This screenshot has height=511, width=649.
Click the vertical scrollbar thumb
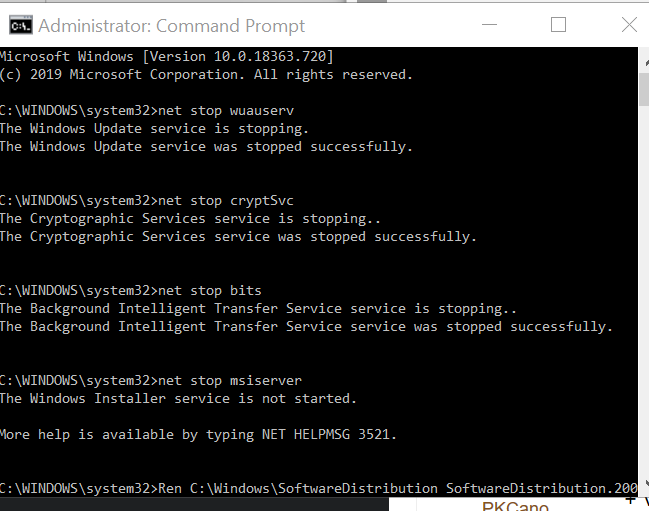pyautogui.click(x=644, y=89)
